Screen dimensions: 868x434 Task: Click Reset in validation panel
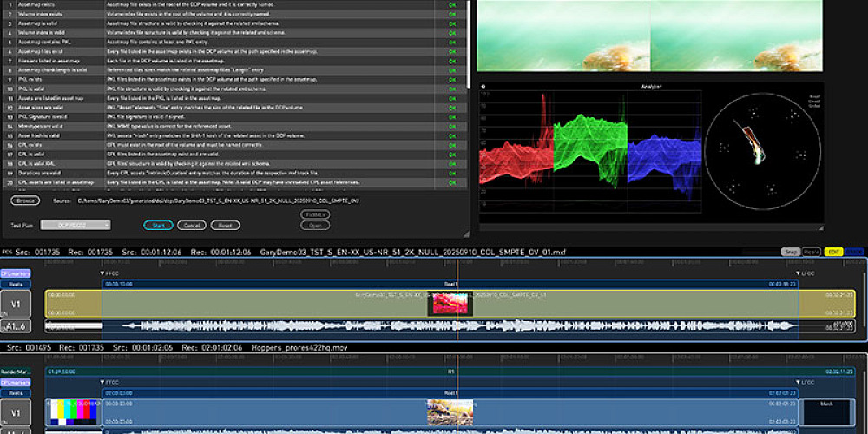225,225
